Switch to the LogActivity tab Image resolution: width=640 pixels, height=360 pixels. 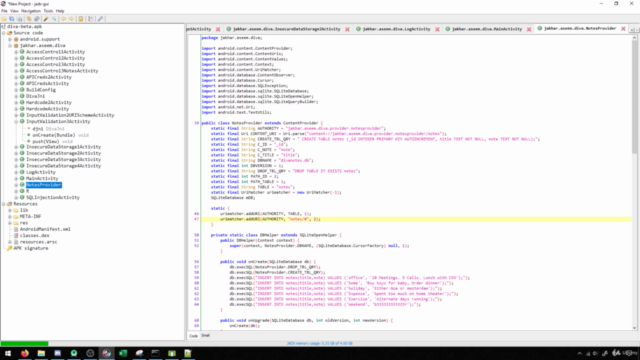396,29
